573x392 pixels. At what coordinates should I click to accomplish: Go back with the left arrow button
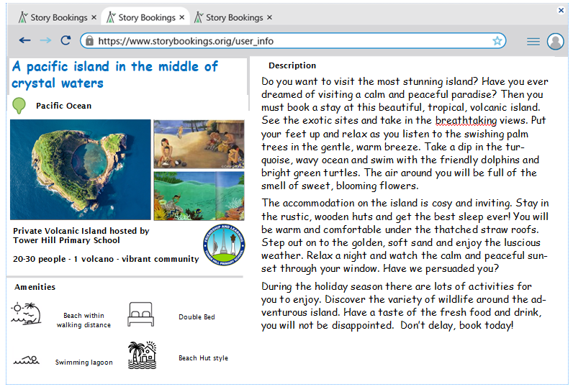pos(24,40)
